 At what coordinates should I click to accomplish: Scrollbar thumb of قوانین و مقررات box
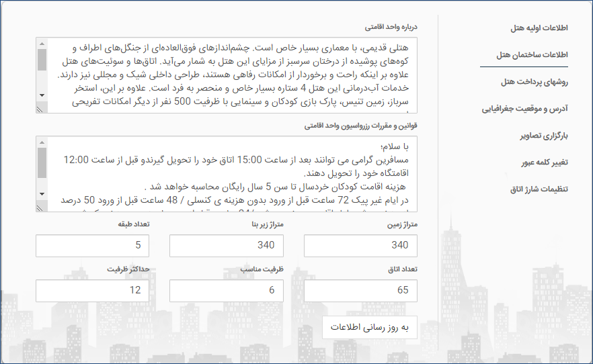click(x=42, y=163)
